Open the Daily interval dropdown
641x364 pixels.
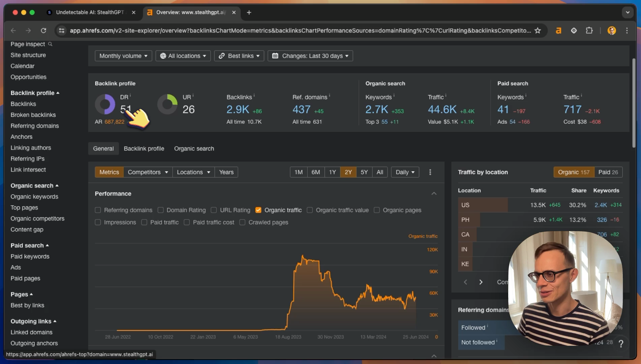click(x=405, y=172)
